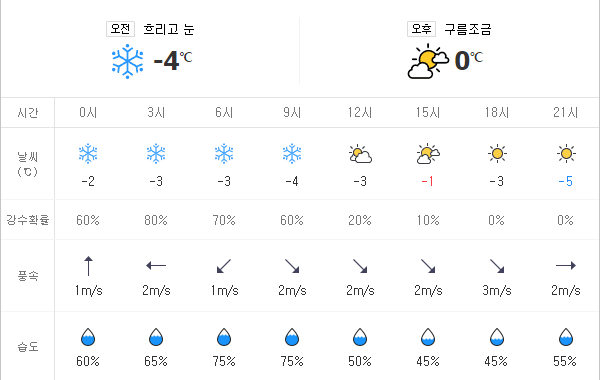
Task: Click the 오전 label badge
Action: coord(120,29)
